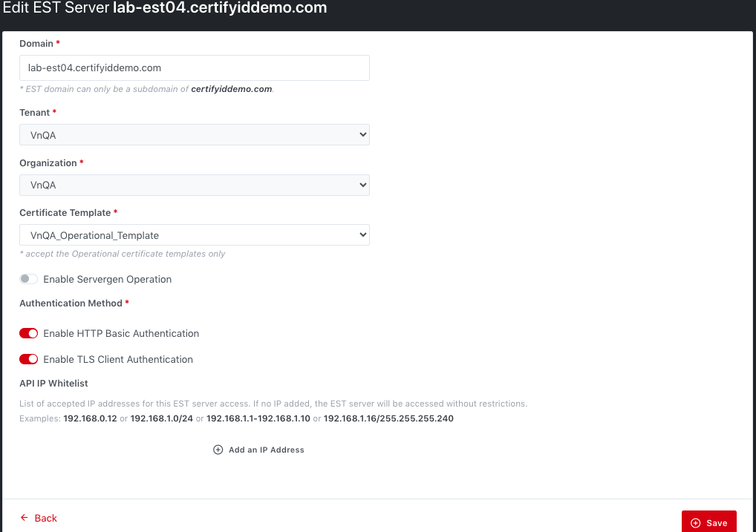
Task: Click the Edit EST Server page title
Action: click(163, 9)
